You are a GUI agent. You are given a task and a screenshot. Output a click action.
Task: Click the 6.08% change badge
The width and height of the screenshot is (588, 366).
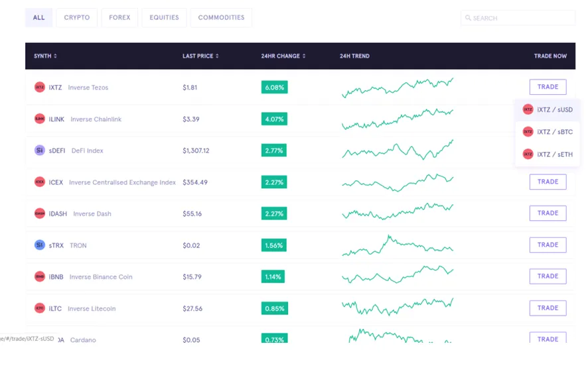[275, 88]
